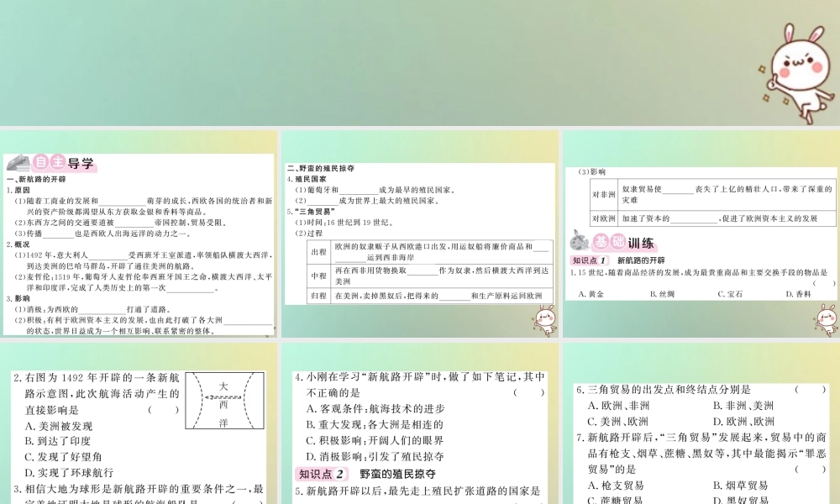This screenshot has width=840, height=504.
Task: Click the 出程 table cell
Action: (x=318, y=252)
